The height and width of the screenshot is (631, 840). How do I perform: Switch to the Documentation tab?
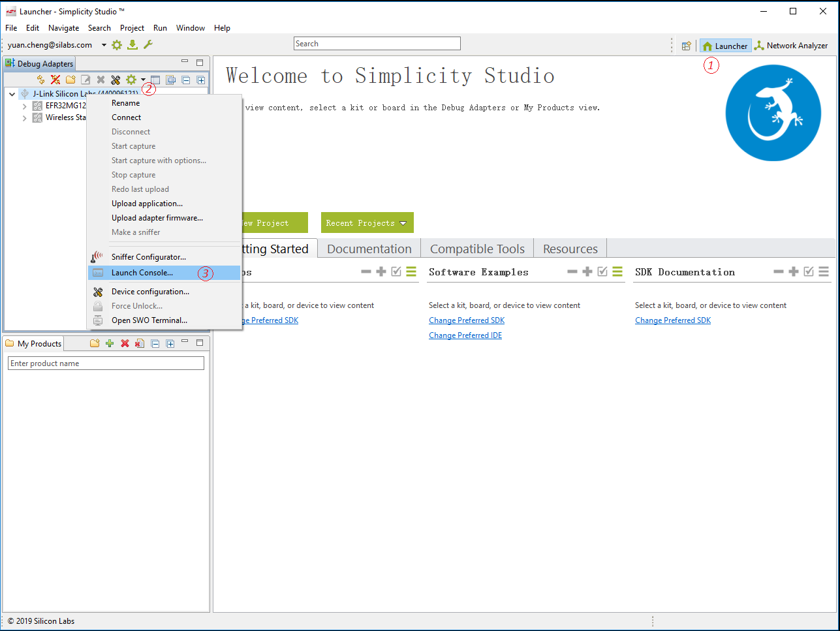click(369, 249)
